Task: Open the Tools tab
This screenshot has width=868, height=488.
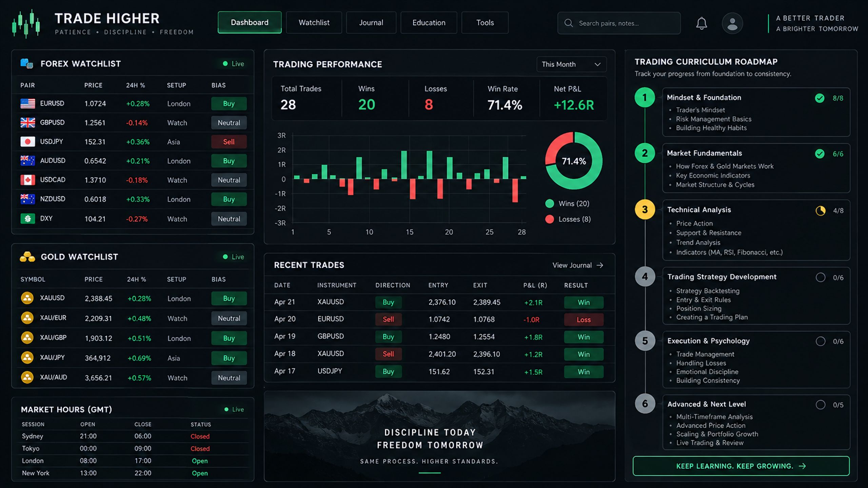Action: coord(485,22)
